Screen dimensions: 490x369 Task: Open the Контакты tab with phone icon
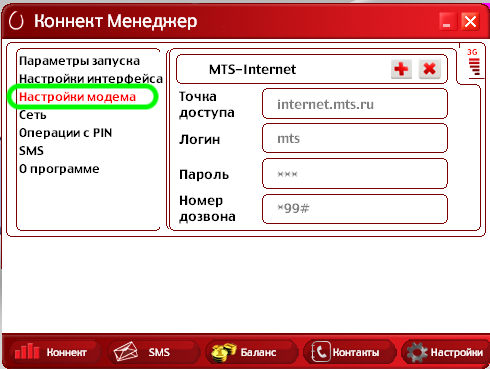[349, 352]
